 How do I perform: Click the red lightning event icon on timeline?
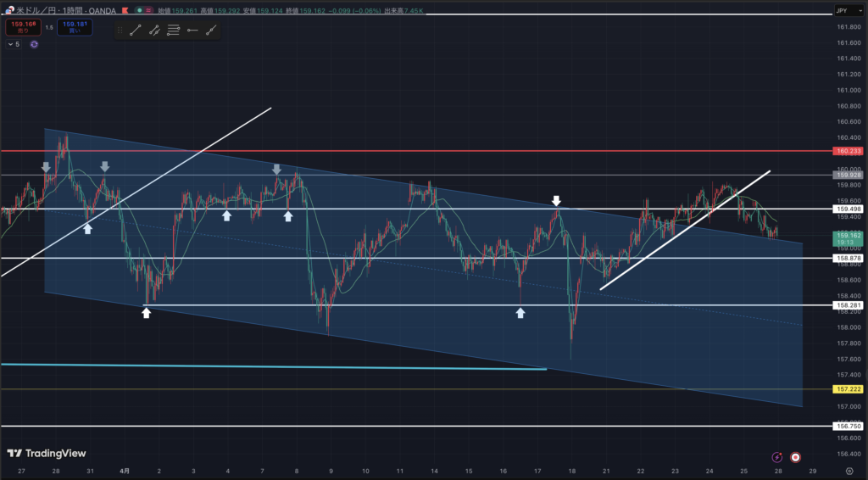(777, 457)
